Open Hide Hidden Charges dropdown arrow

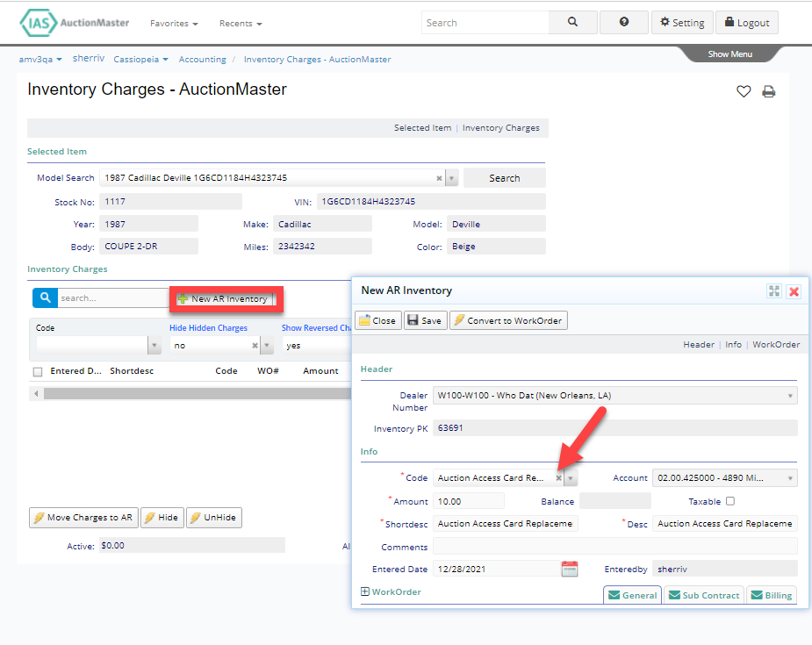click(267, 345)
